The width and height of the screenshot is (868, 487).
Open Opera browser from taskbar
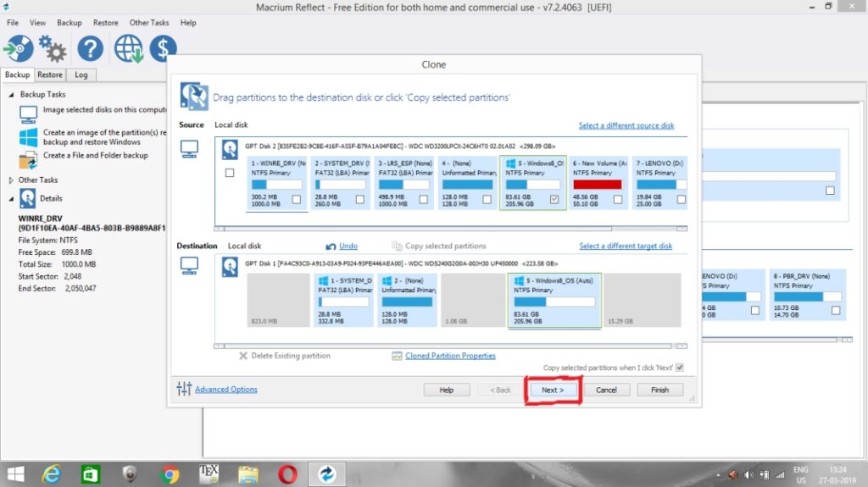[x=287, y=474]
